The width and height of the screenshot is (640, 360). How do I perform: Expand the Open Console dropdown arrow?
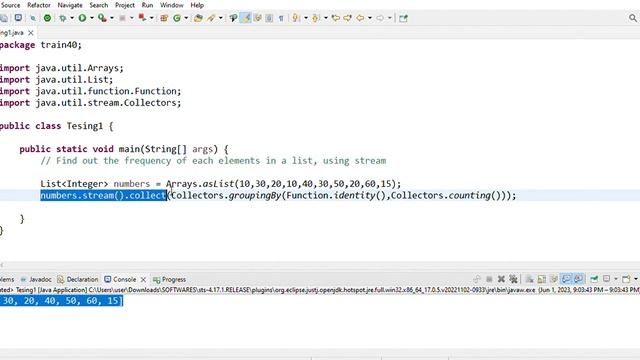[636, 279]
